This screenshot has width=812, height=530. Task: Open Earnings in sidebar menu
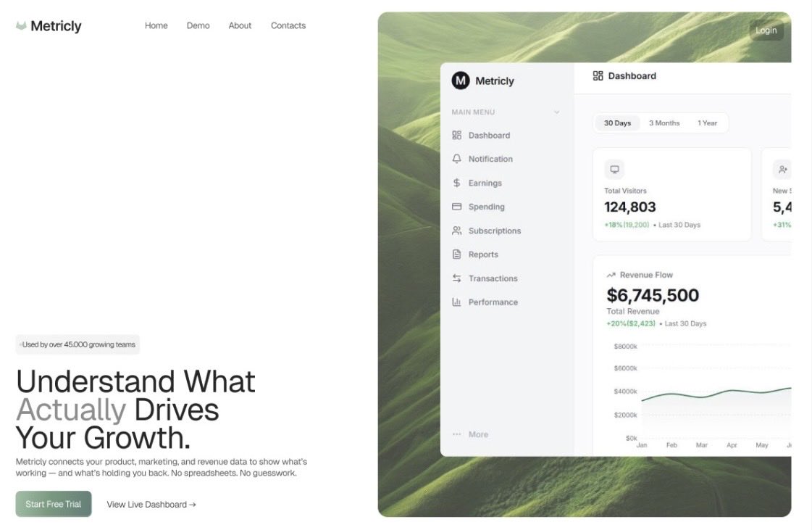point(485,183)
